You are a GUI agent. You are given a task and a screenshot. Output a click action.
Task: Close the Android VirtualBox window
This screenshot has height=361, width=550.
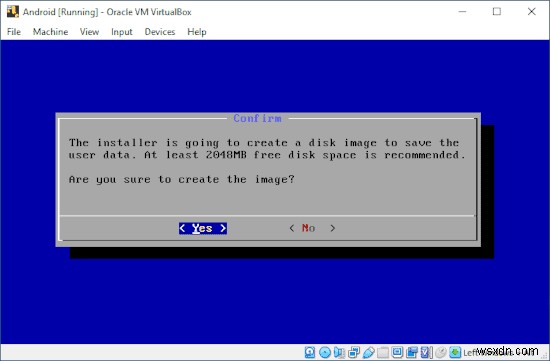point(531,12)
